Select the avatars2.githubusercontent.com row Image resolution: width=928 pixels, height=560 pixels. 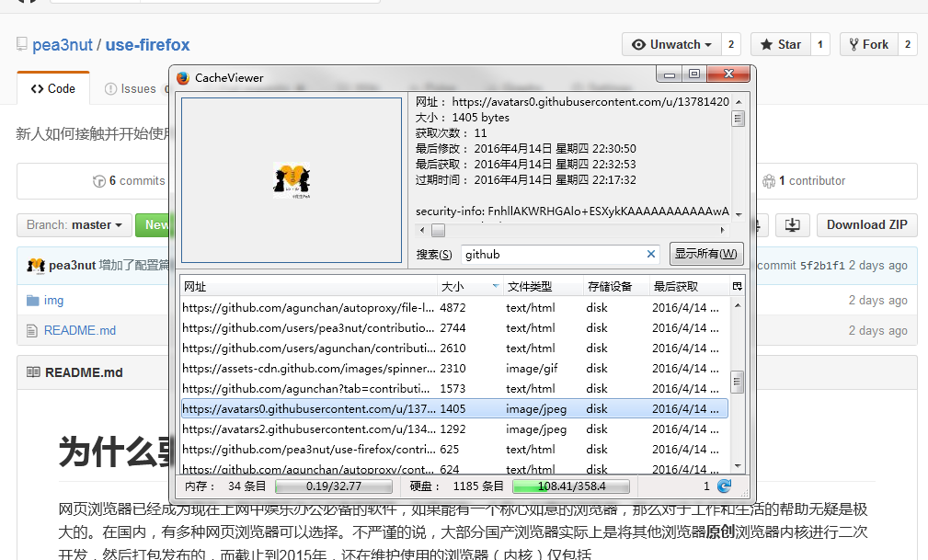(454, 429)
